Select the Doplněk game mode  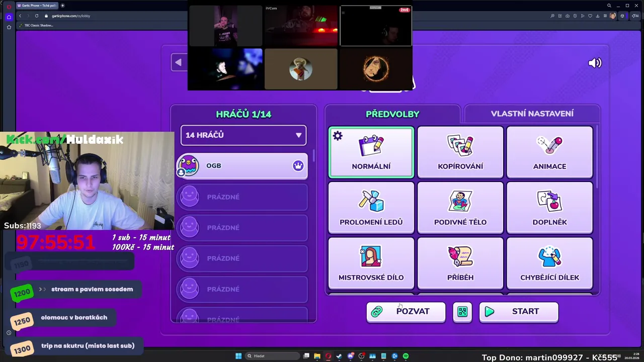point(549,208)
